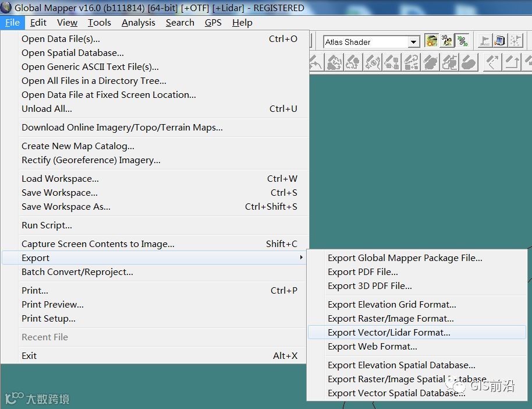Click the pencil with grid squares digitizer icon
Image resolution: width=532 pixels, height=409 pixels.
[x=392, y=62]
